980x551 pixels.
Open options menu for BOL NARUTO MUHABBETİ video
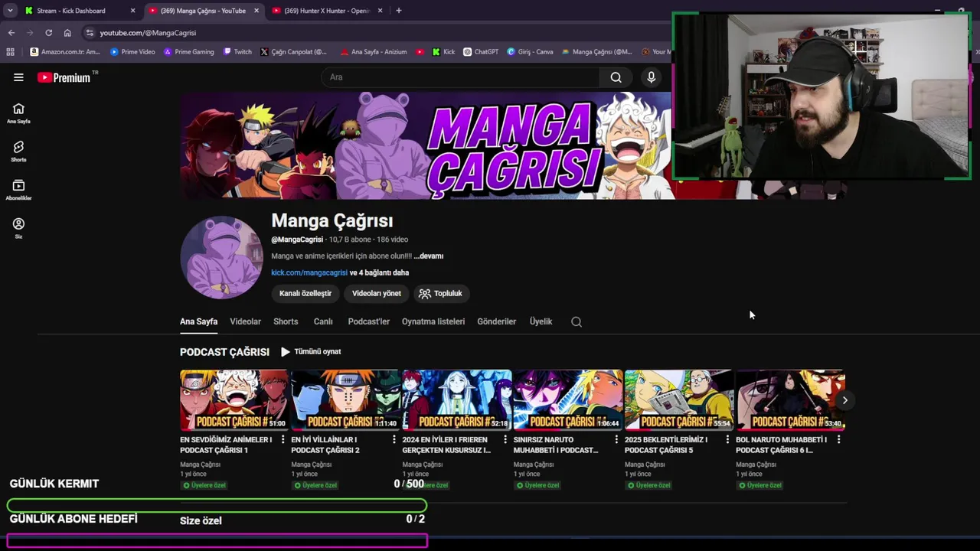tap(838, 440)
